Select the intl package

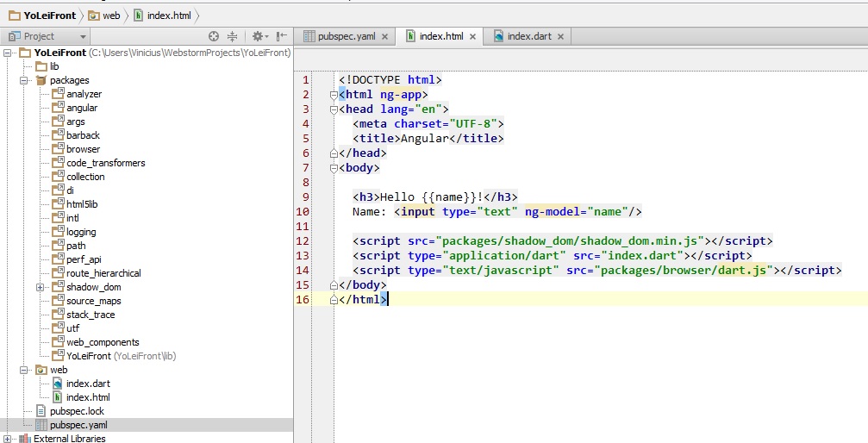pyautogui.click(x=72, y=218)
